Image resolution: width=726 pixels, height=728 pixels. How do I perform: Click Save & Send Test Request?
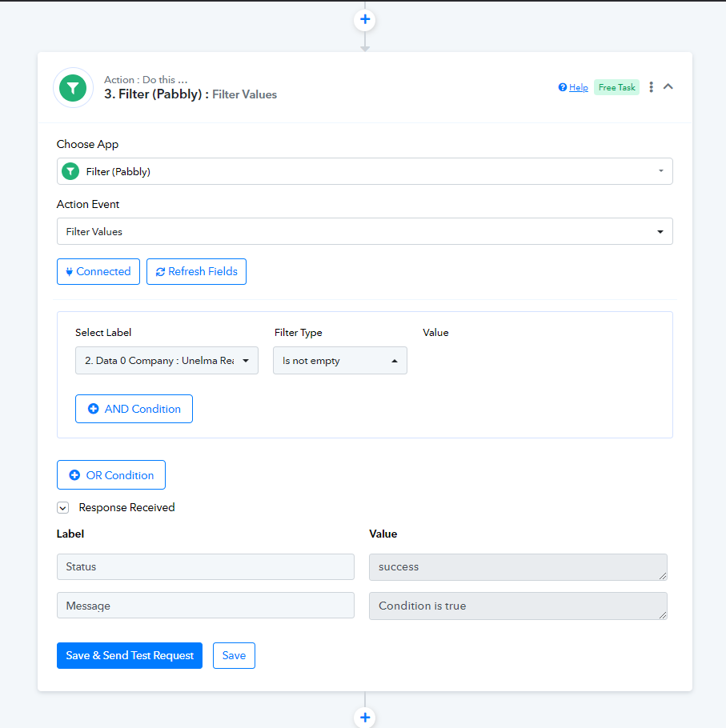[130, 655]
